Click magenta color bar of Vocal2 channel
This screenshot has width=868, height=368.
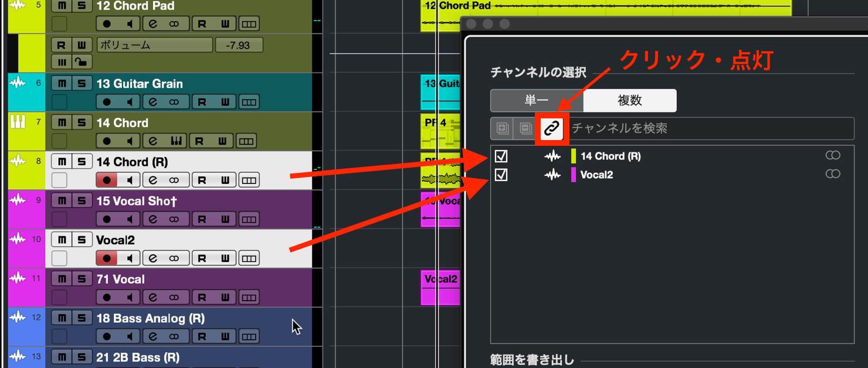pyautogui.click(x=574, y=174)
